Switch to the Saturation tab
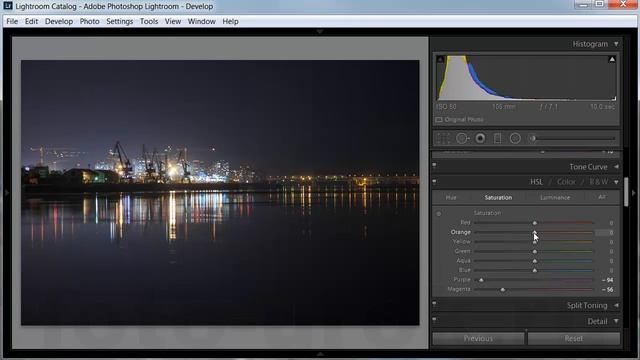 click(498, 198)
